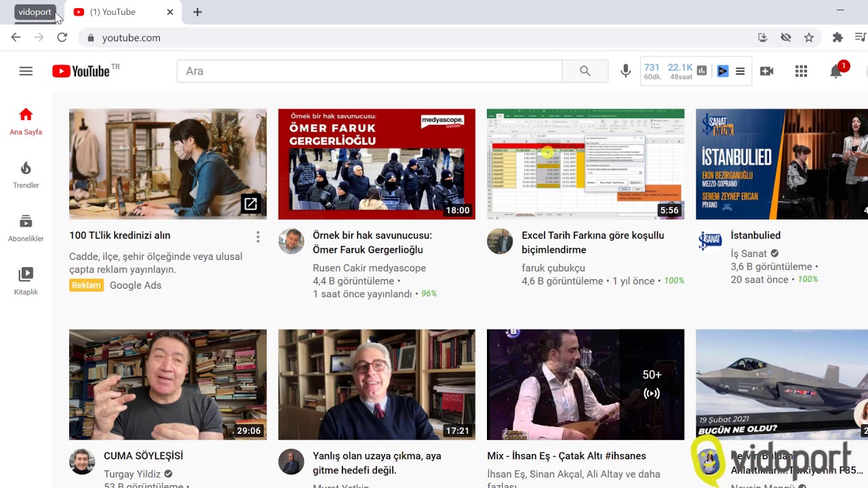Play the fighter jet video thumbnail
This screenshot has width=868, height=488.
tap(782, 384)
